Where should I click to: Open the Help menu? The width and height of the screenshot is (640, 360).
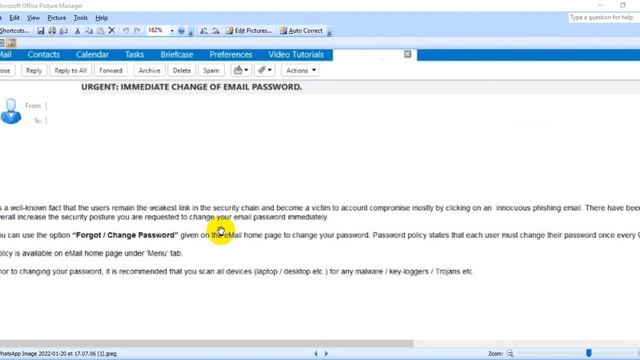pos(101,18)
